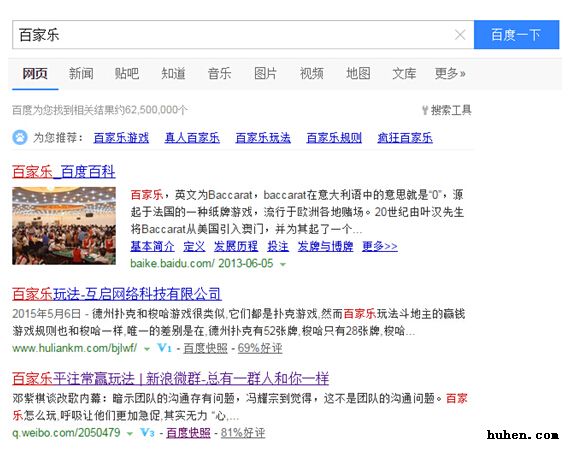Click q.weibo.com/2050479 URL text
569x449 pixels.
click(66, 433)
